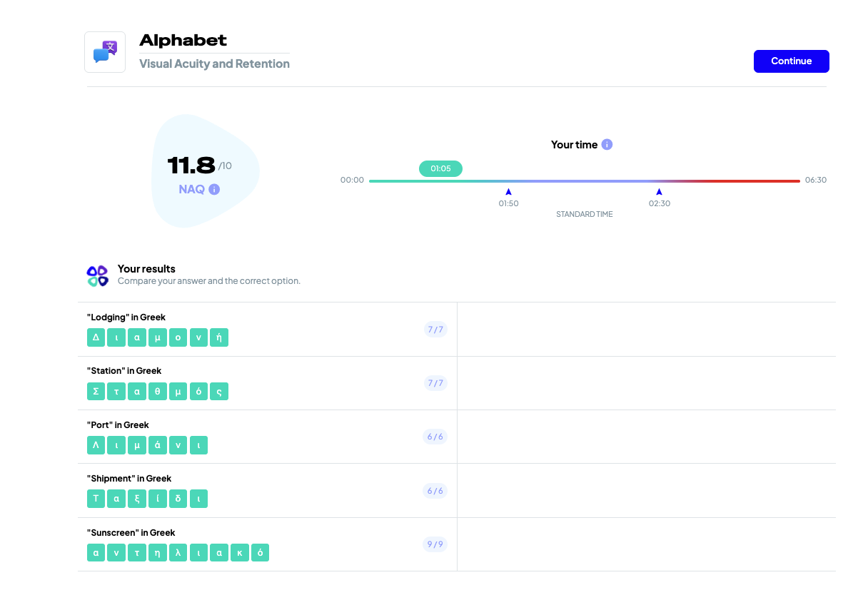Click the 9/9 score badge for Sunscreen
The image size is (868, 595).
coord(435,544)
